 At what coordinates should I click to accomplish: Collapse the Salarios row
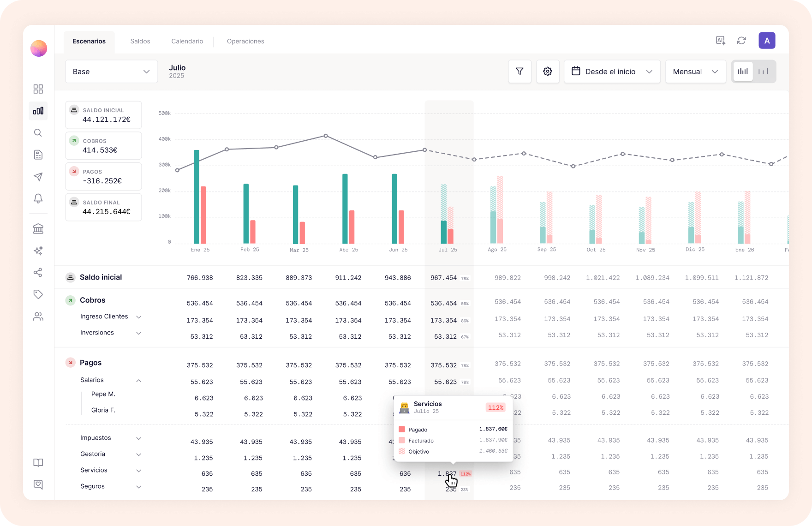click(x=139, y=380)
